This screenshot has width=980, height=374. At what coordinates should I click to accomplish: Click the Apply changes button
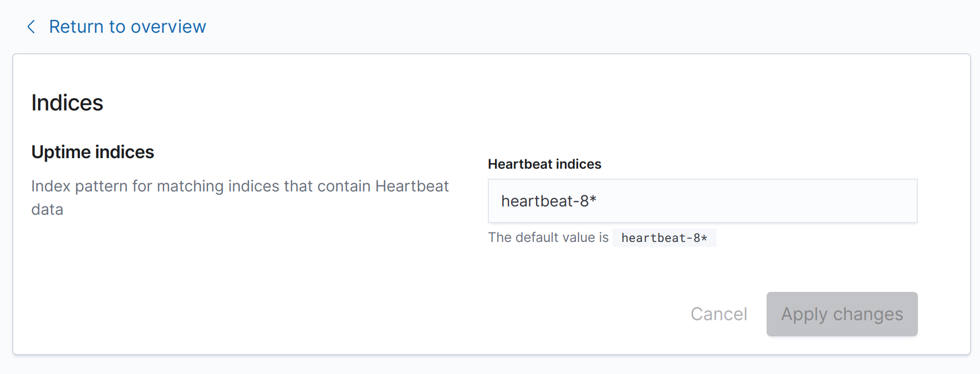841,314
